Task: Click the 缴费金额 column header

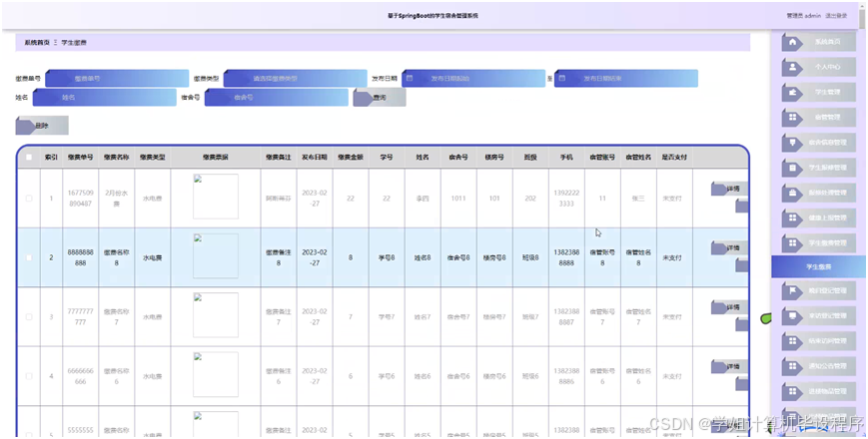Action: [x=351, y=157]
